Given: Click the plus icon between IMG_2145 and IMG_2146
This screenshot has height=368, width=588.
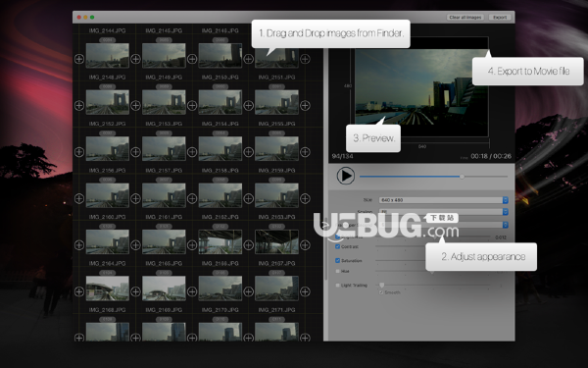Looking at the screenshot, I should pyautogui.click(x=192, y=59).
